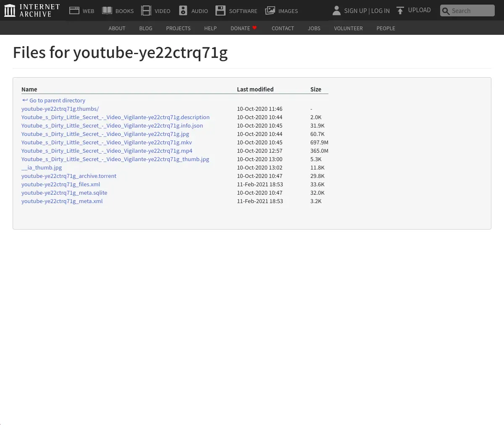Open HELP in the secondary nav
Viewport: 504px width, 428px height.
click(x=210, y=28)
